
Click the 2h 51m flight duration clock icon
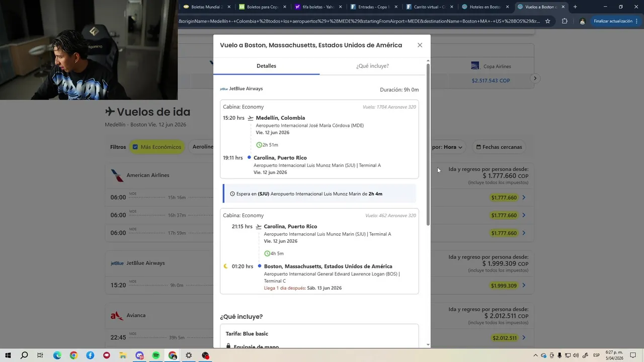click(259, 145)
